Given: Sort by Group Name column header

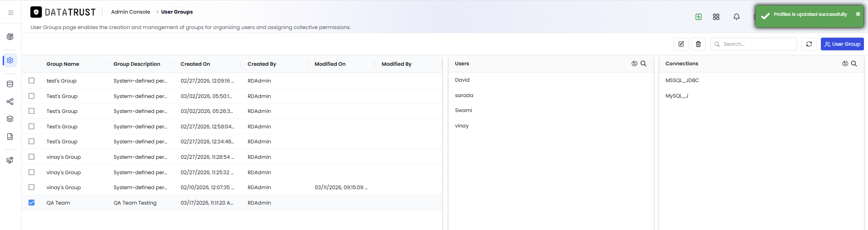Looking at the screenshot, I should click(x=63, y=64).
